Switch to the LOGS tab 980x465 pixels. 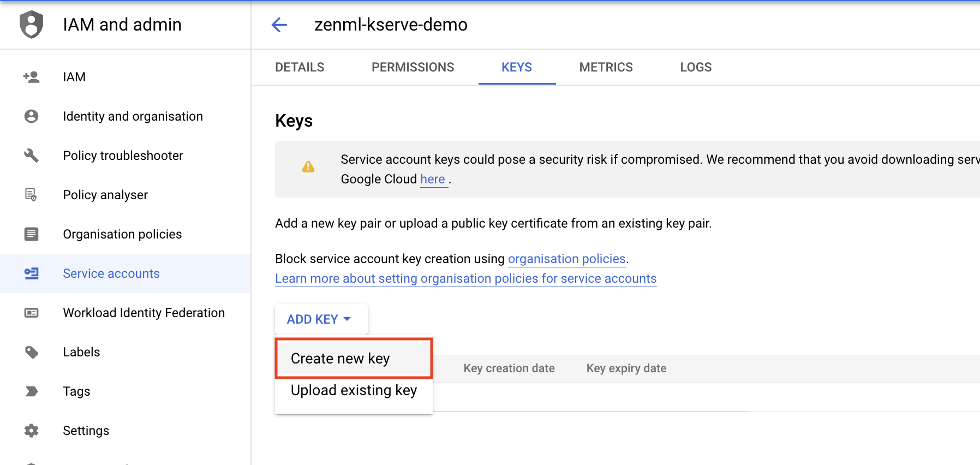point(696,67)
